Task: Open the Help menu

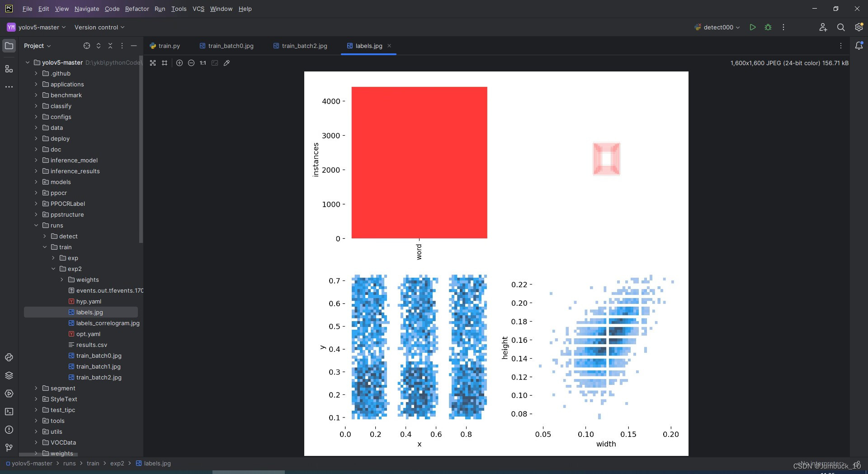Action: coord(245,9)
